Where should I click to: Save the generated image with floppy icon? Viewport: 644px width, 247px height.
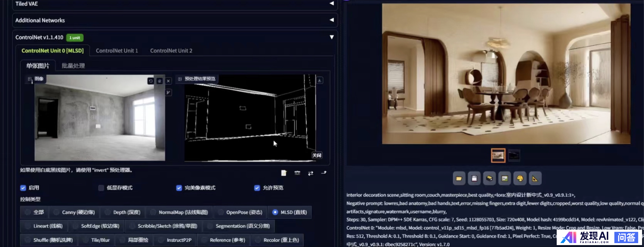tap(474, 179)
